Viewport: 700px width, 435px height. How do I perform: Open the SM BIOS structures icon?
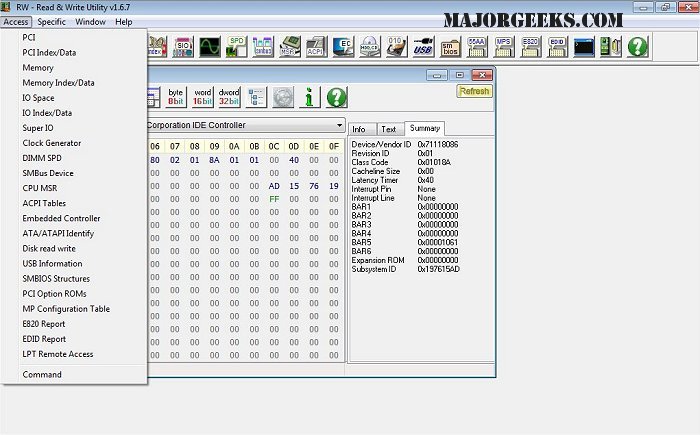(x=450, y=46)
